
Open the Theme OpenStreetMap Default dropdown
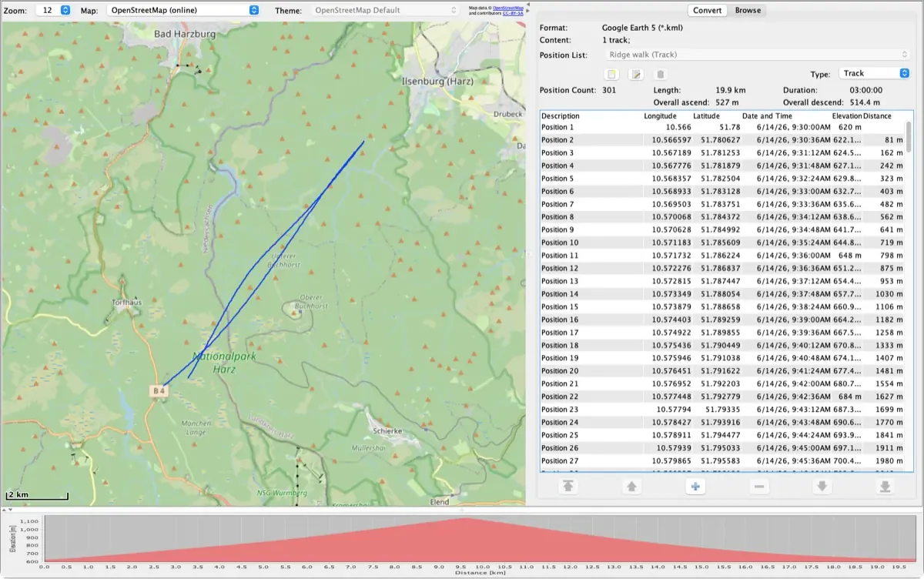point(385,10)
